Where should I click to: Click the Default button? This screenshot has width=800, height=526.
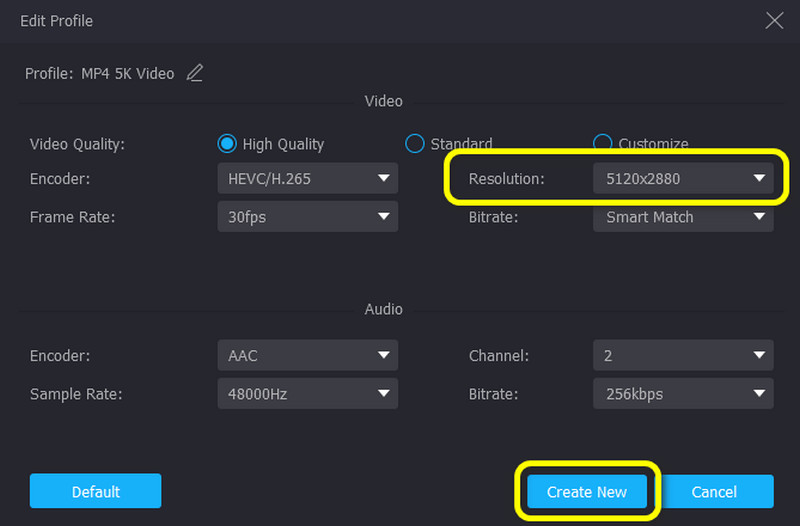point(95,491)
